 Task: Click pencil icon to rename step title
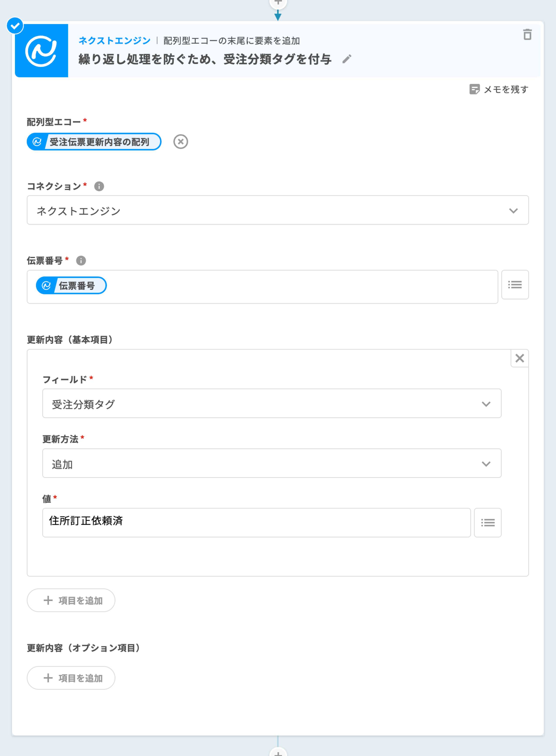(x=347, y=59)
